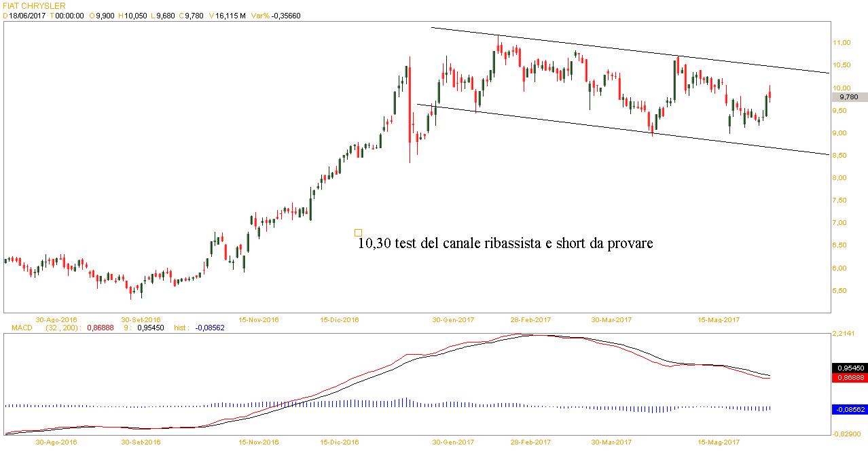Click the 15-Nov-2016 date on price chart axis

[x=259, y=319]
